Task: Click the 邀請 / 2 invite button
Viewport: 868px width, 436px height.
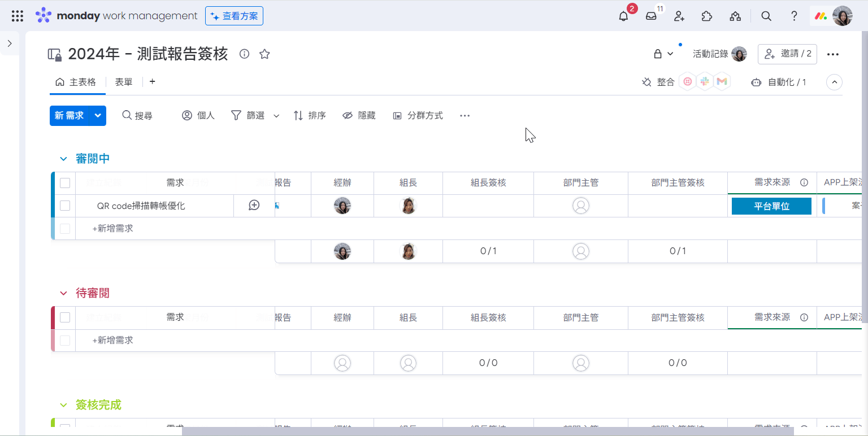Action: (x=787, y=54)
